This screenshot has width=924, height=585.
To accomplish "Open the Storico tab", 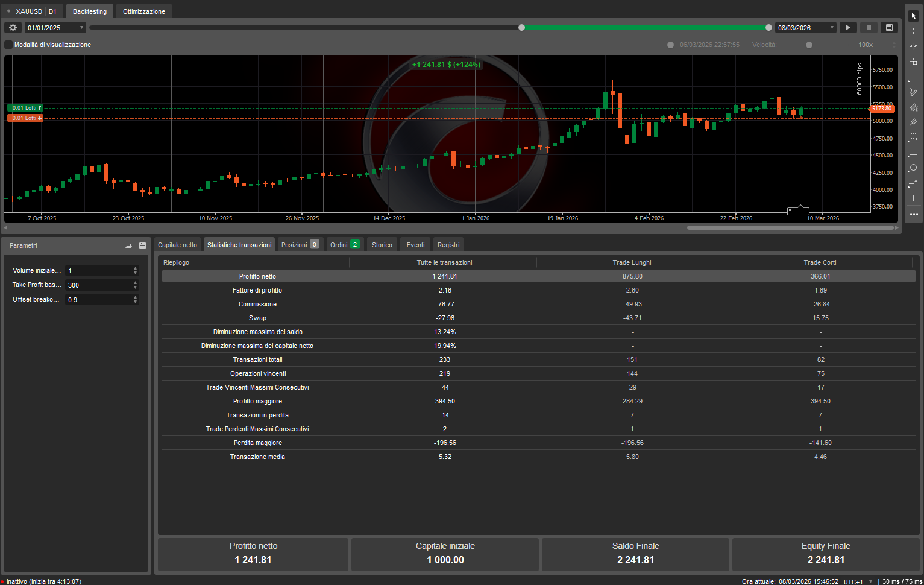I will [x=382, y=245].
